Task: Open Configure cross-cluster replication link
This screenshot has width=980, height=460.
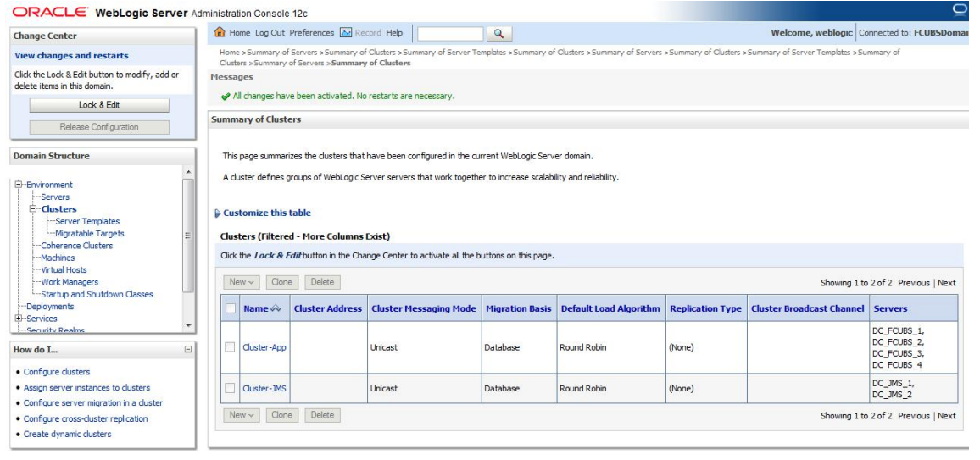Action: click(x=86, y=418)
